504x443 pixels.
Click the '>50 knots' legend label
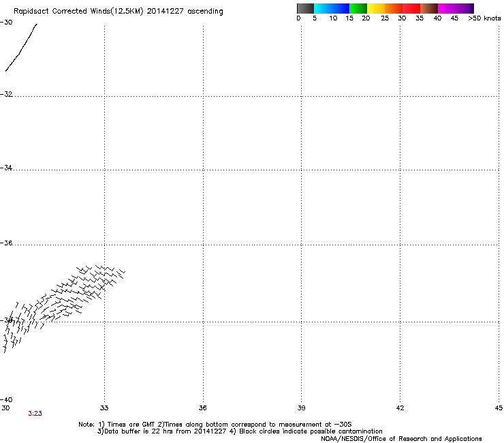pyautogui.click(x=484, y=18)
